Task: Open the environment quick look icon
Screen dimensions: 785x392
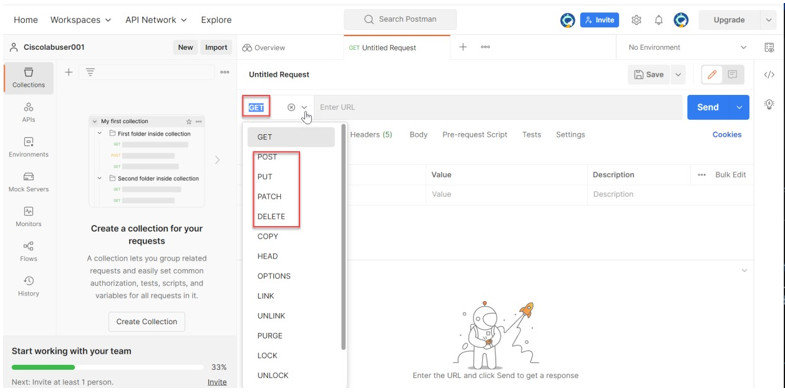Action: tap(769, 47)
